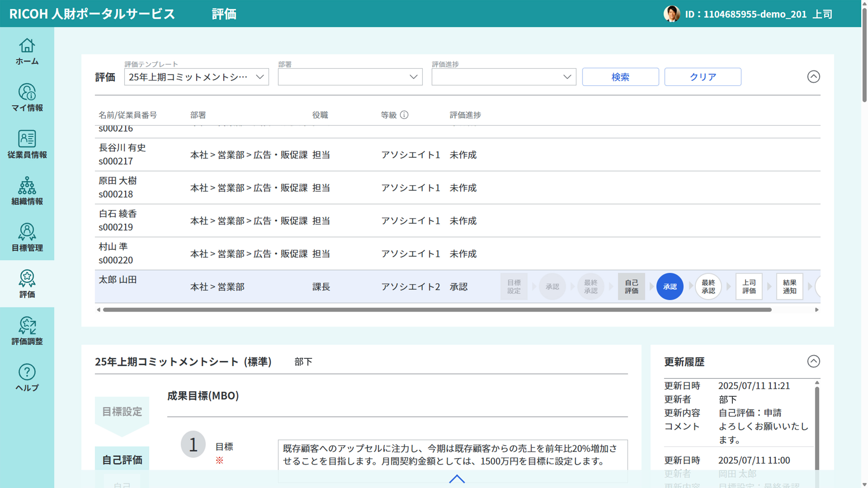Click the 上司評価 progress step
This screenshot has width=868, height=488.
click(x=749, y=287)
